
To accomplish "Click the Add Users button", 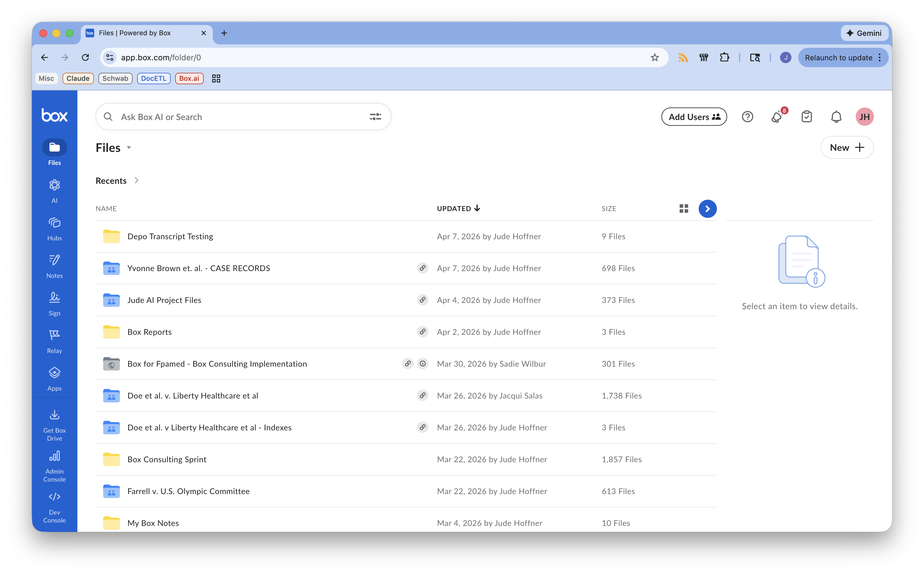I will 694,117.
